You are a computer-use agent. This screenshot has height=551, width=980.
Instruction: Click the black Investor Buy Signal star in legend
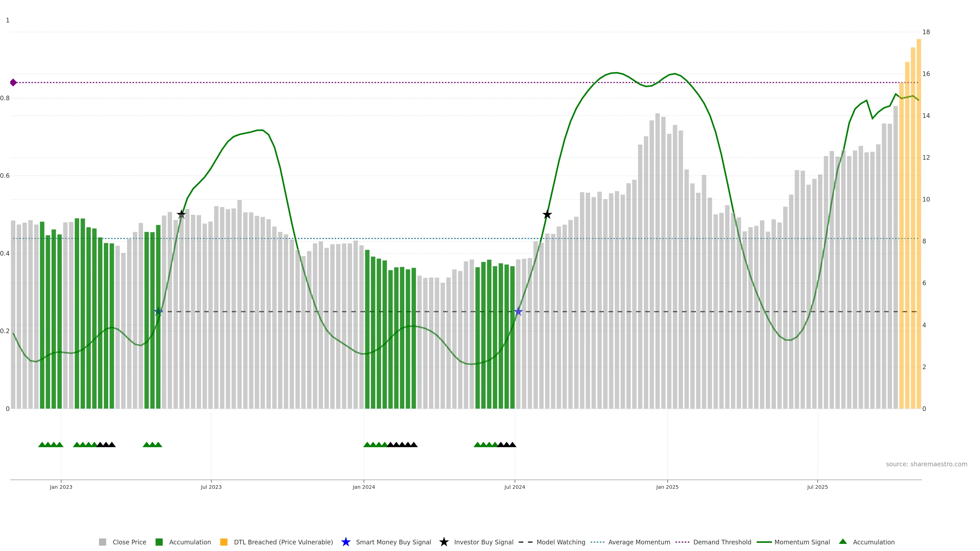click(444, 542)
